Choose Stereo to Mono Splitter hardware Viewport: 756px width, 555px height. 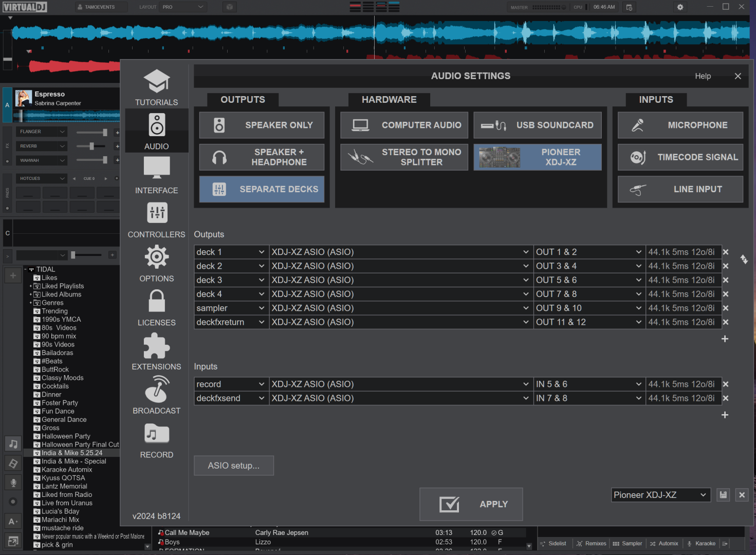[404, 157]
